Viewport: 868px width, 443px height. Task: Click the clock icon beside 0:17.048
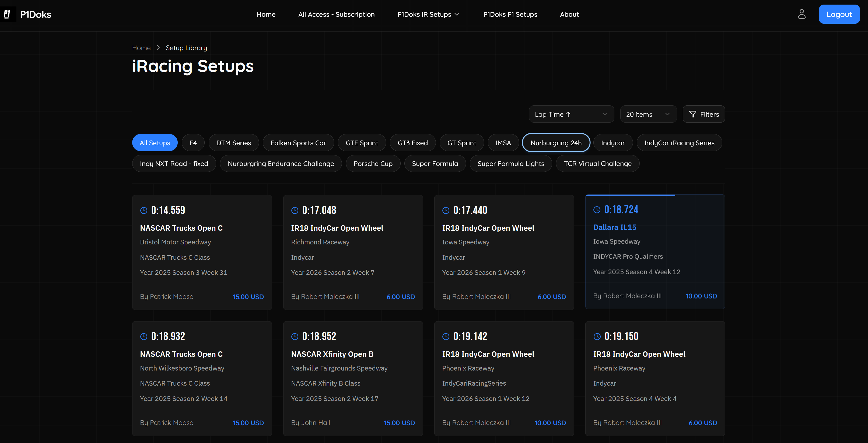295,210
